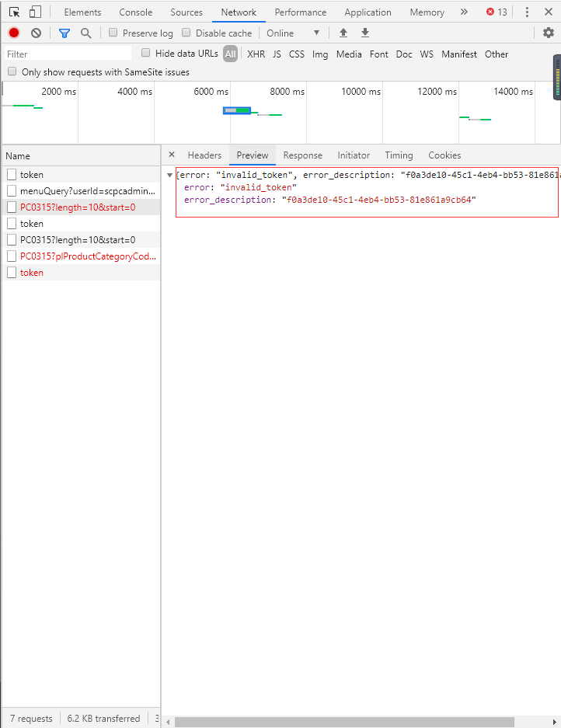Clear the network log
This screenshot has width=561, height=728.
pos(37,33)
